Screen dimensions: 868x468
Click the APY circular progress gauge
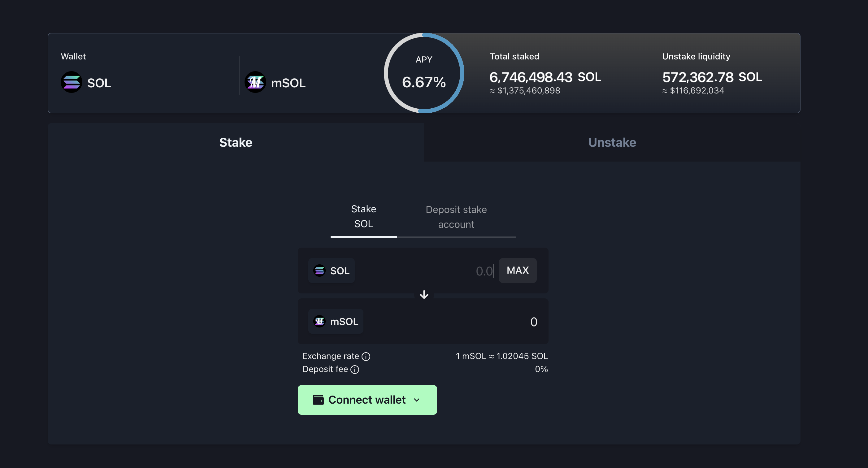point(424,73)
